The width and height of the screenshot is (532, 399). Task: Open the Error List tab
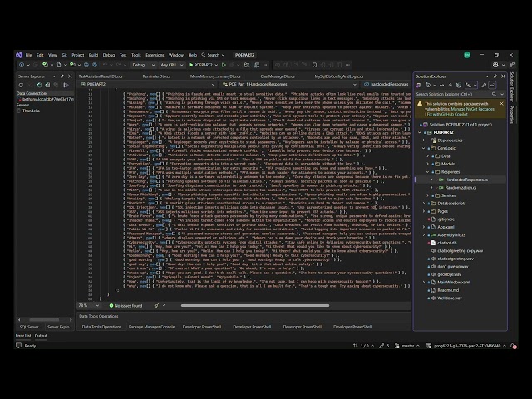(23, 336)
